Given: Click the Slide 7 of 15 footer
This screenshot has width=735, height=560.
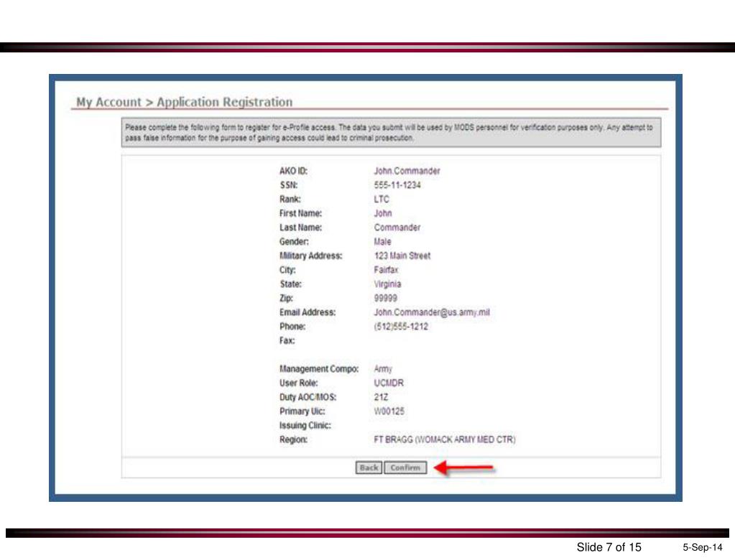Looking at the screenshot, I should [x=609, y=547].
